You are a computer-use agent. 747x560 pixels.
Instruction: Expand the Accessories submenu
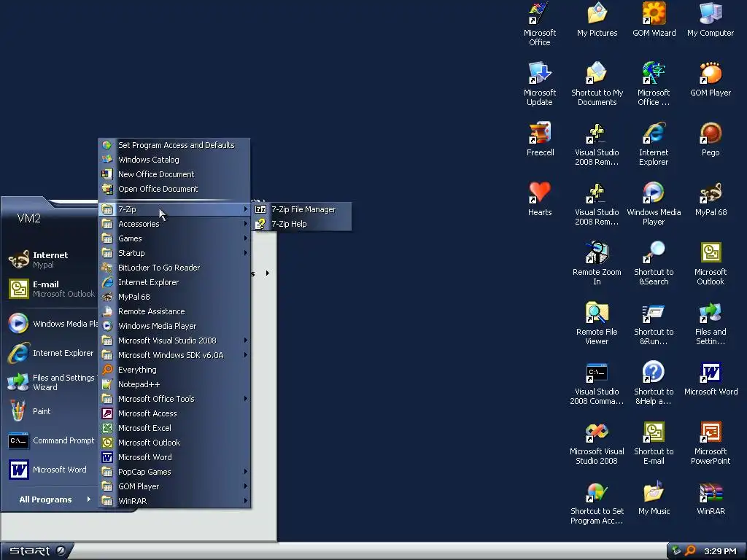click(174, 224)
